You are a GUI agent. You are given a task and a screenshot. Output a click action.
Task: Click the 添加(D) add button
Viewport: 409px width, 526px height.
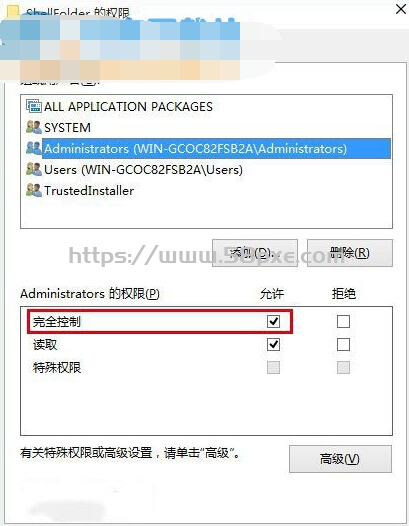[x=255, y=253]
